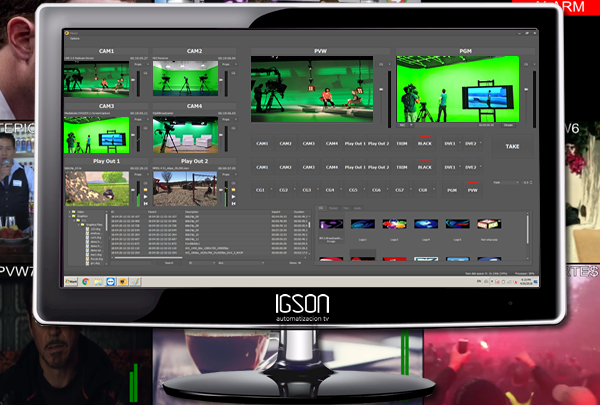Toggle the CG button for Play Out 2

[x=233, y=183]
